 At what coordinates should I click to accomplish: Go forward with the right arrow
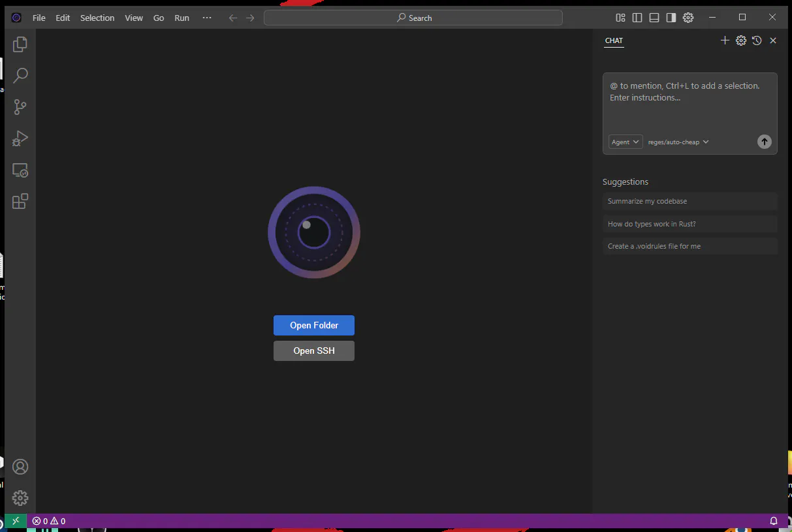(x=250, y=18)
